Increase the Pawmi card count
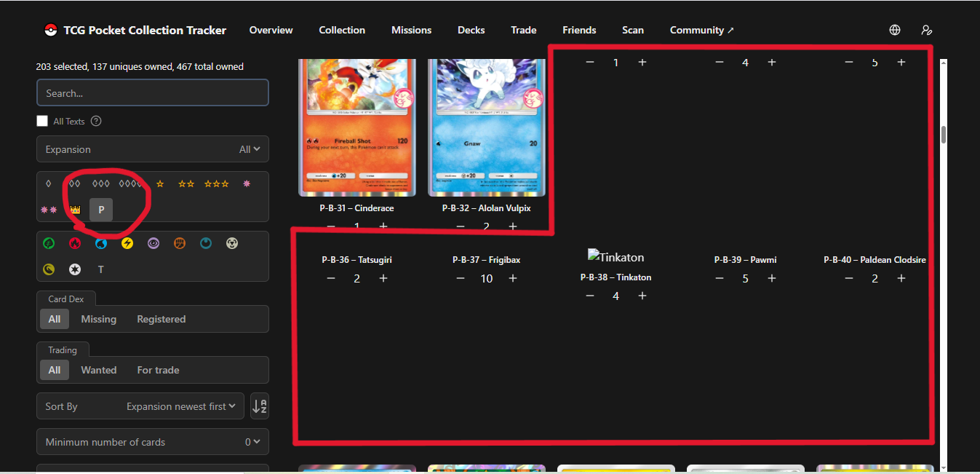This screenshot has width=980, height=474. tap(772, 278)
